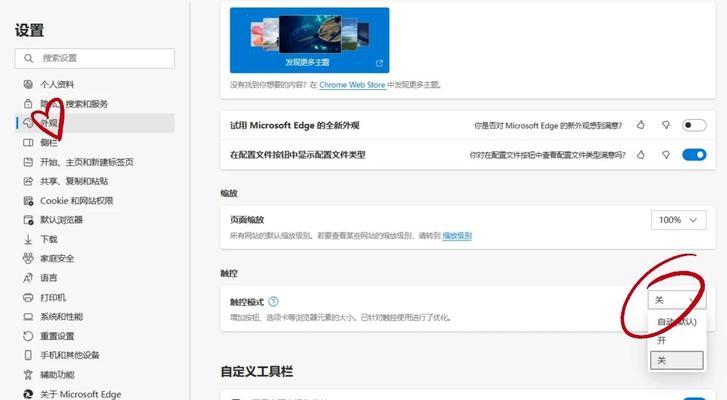Thumbs down the profile type display feedback

(666, 154)
